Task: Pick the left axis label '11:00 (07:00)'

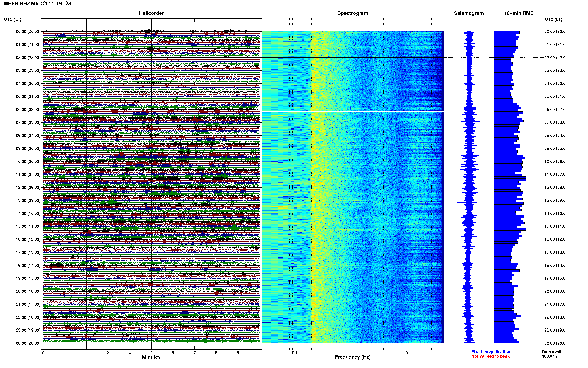Action: pyautogui.click(x=28, y=174)
